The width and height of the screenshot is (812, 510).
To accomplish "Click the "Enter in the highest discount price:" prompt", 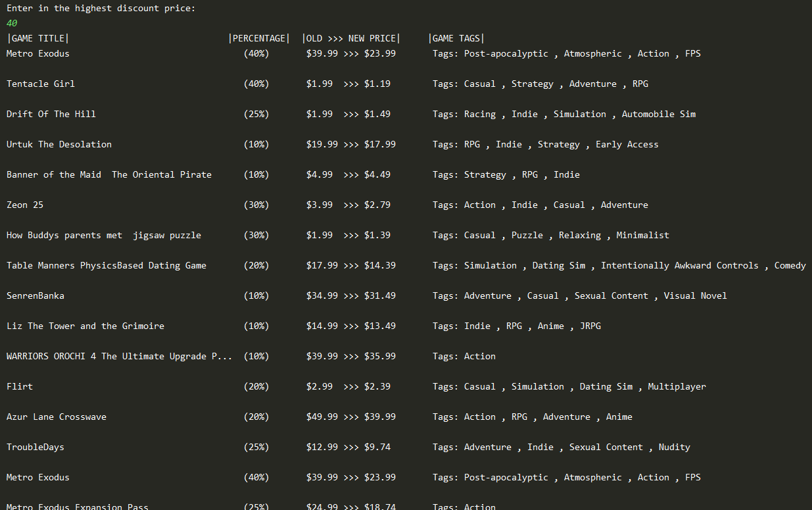I will click(101, 9).
